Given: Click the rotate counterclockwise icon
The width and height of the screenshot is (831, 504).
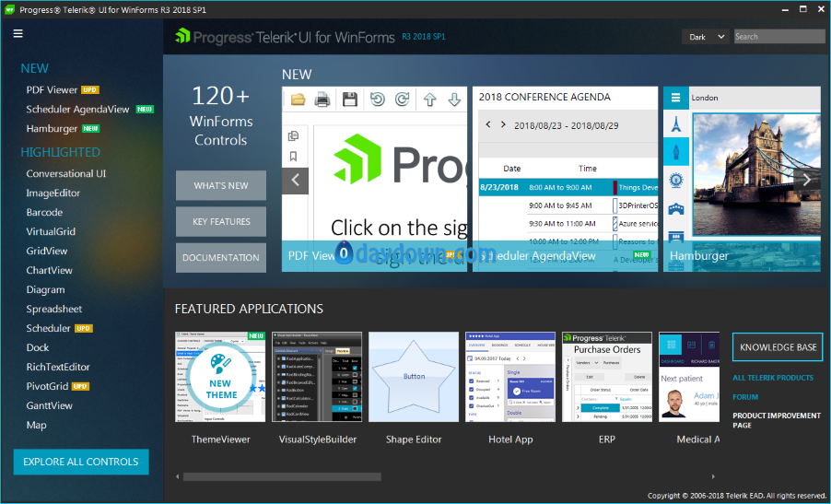Looking at the screenshot, I should click(378, 100).
